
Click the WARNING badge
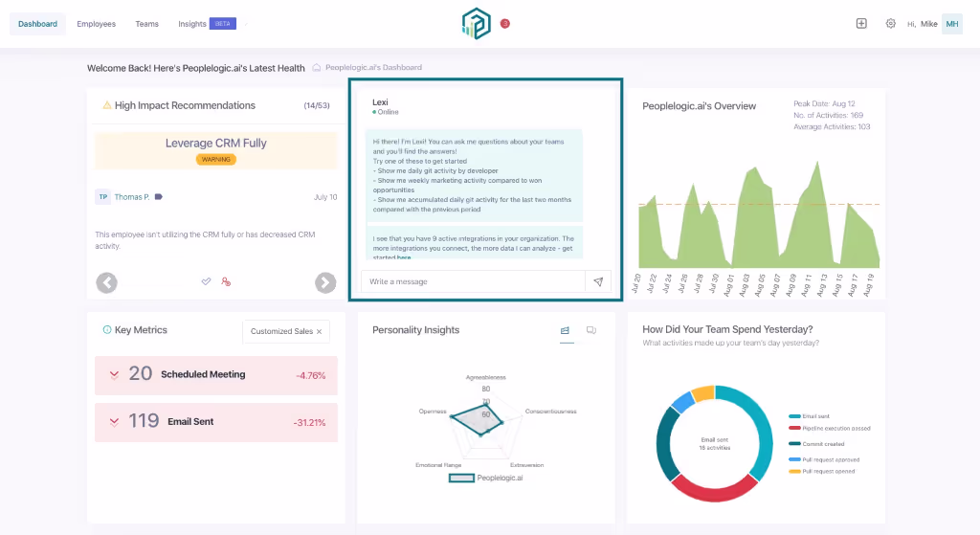(x=216, y=160)
